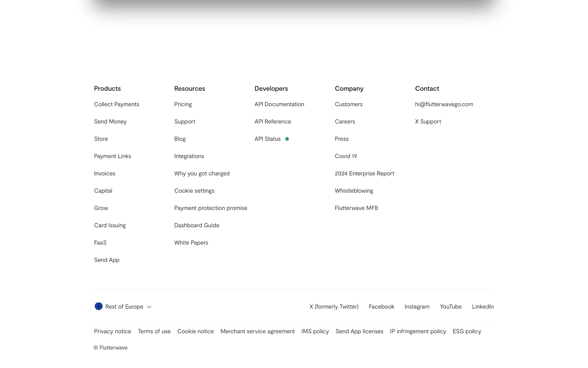This screenshot has height=368, width=588.
Task: Open Cookie settings
Action: tap(194, 191)
